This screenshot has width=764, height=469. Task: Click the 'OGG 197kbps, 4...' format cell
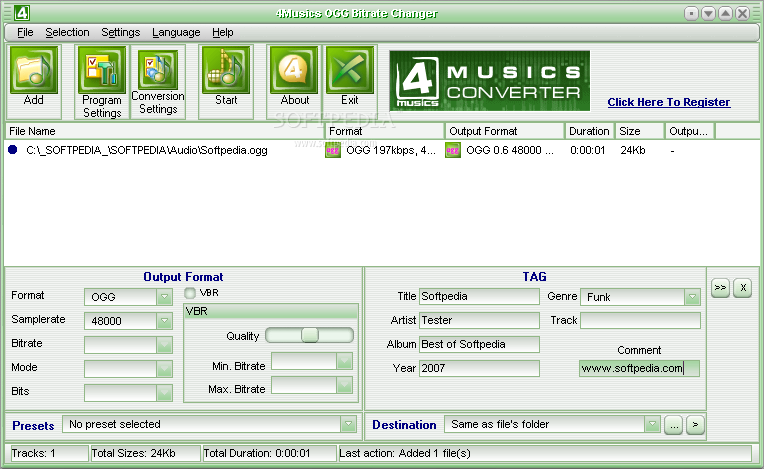tap(391, 150)
